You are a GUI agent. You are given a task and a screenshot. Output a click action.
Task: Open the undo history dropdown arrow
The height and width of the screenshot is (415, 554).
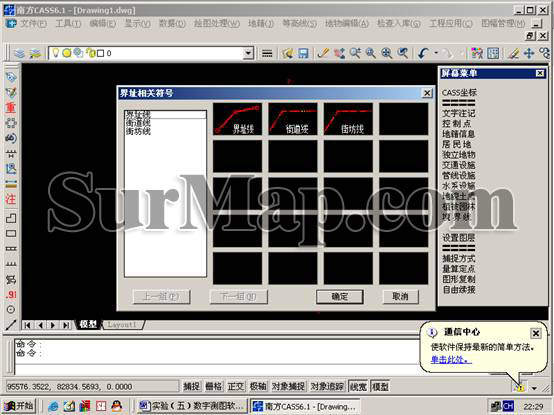pyautogui.click(x=436, y=53)
